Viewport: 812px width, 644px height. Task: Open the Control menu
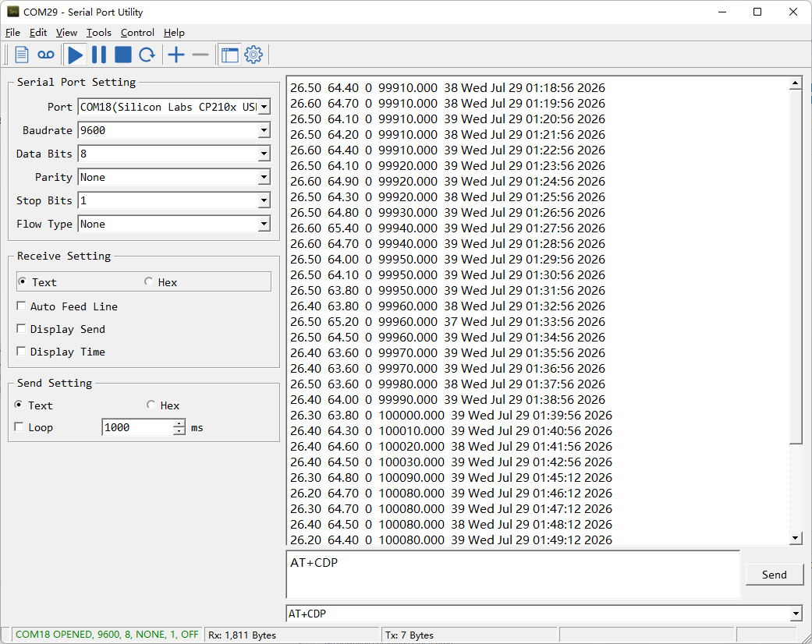pos(137,33)
